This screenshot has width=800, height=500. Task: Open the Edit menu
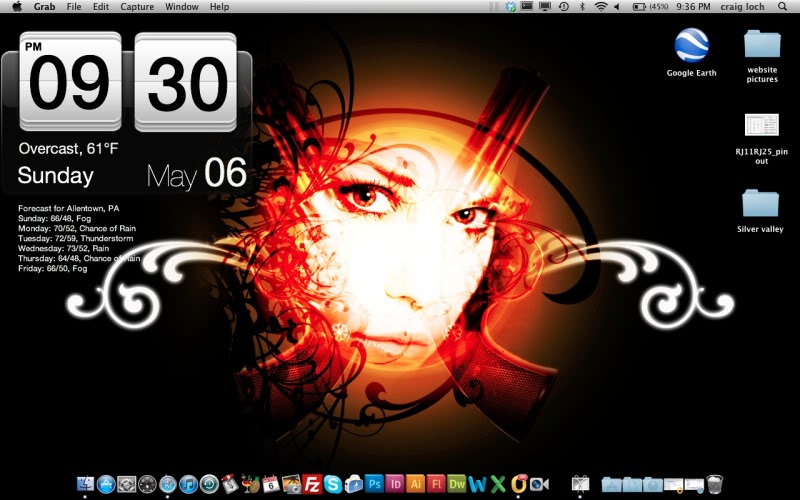click(x=101, y=7)
